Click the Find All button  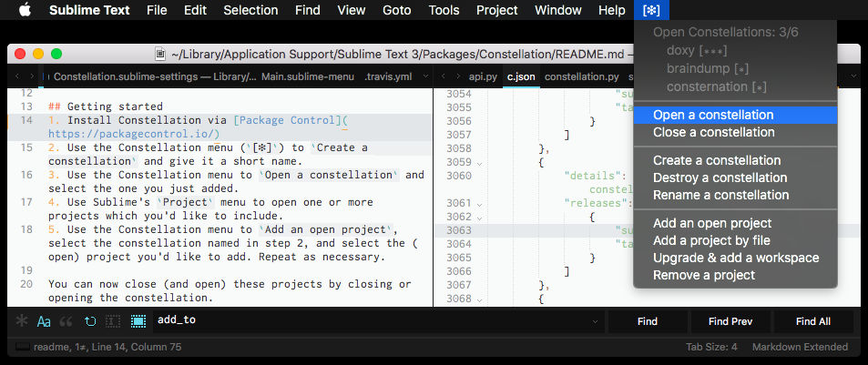[813, 321]
